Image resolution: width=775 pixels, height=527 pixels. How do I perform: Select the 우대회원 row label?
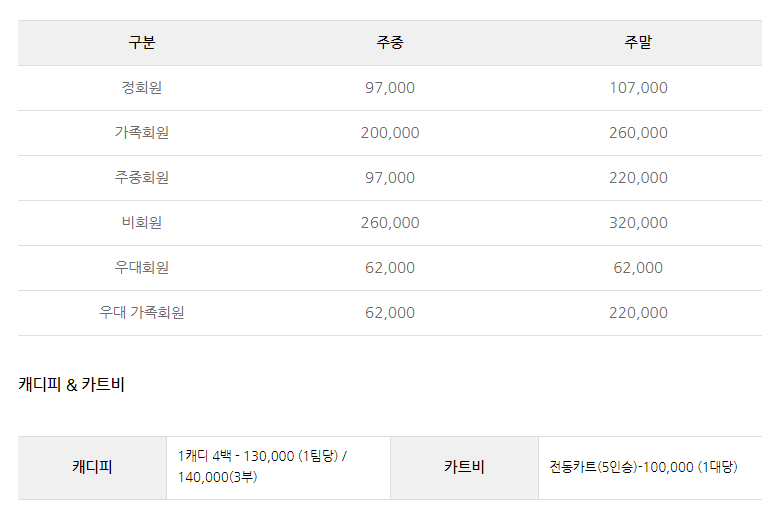tap(142, 267)
